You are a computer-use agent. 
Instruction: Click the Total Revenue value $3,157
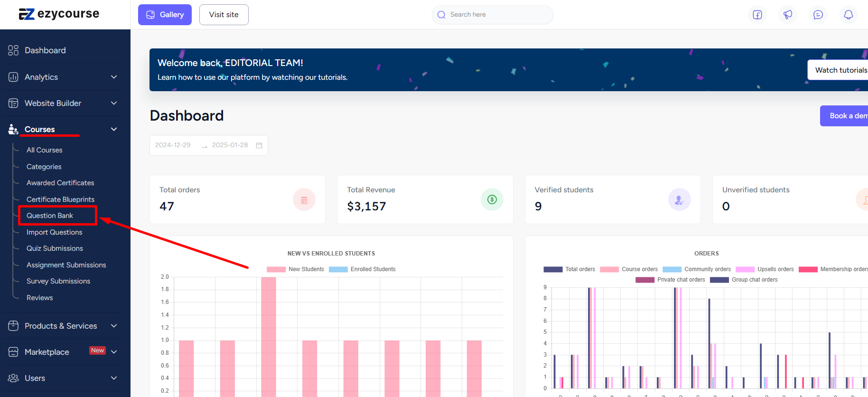[366, 207]
